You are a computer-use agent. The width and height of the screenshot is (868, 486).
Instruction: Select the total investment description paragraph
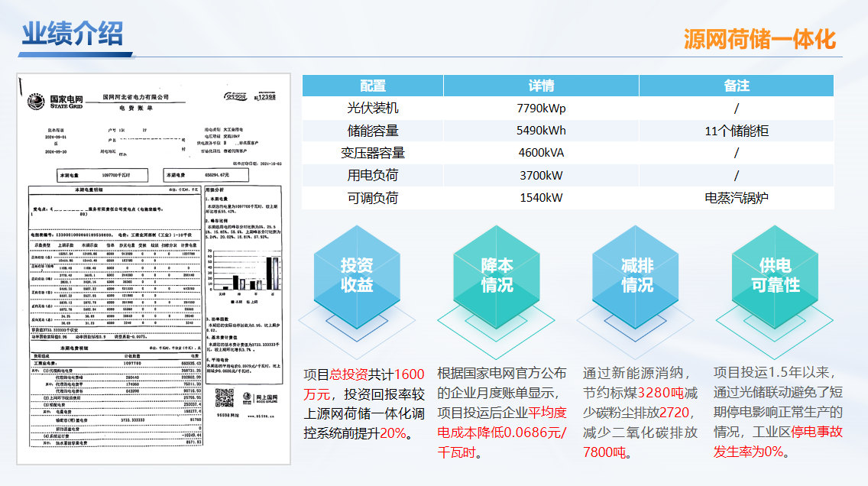(x=364, y=404)
